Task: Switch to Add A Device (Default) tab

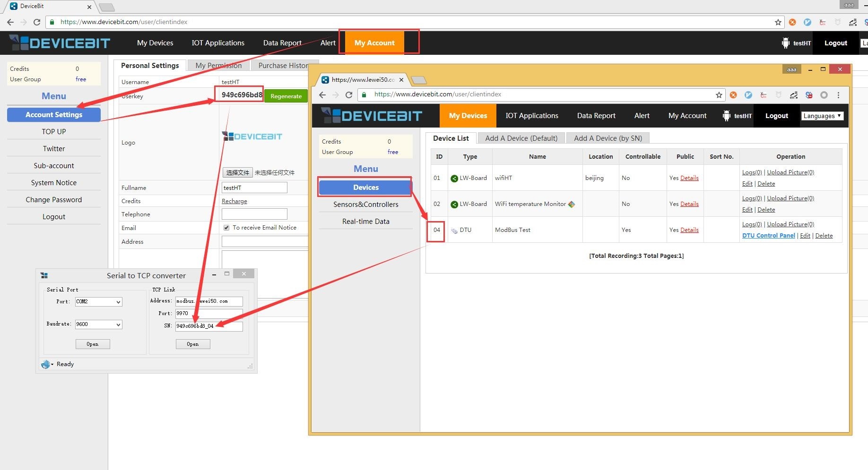Action: [x=521, y=138]
